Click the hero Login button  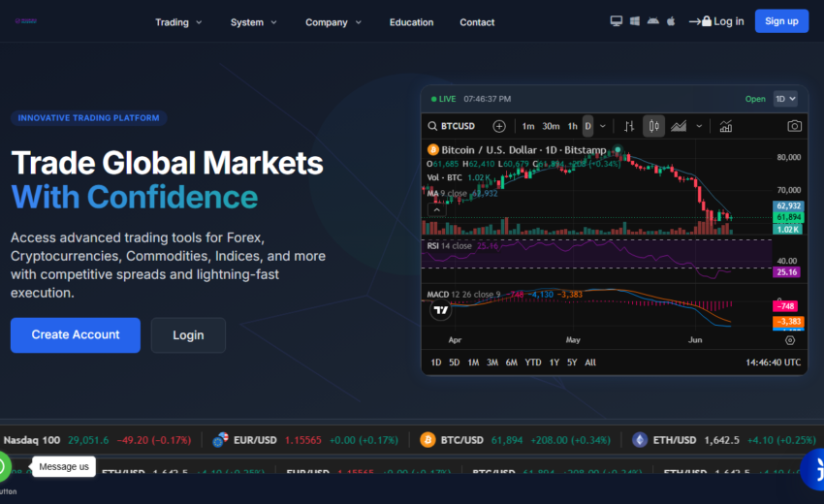pos(188,335)
